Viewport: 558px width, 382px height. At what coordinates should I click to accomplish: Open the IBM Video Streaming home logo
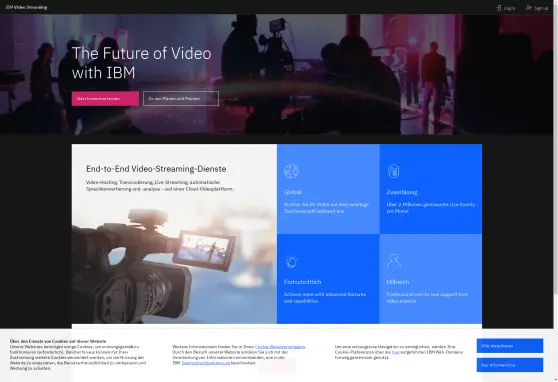pyautogui.click(x=26, y=7)
